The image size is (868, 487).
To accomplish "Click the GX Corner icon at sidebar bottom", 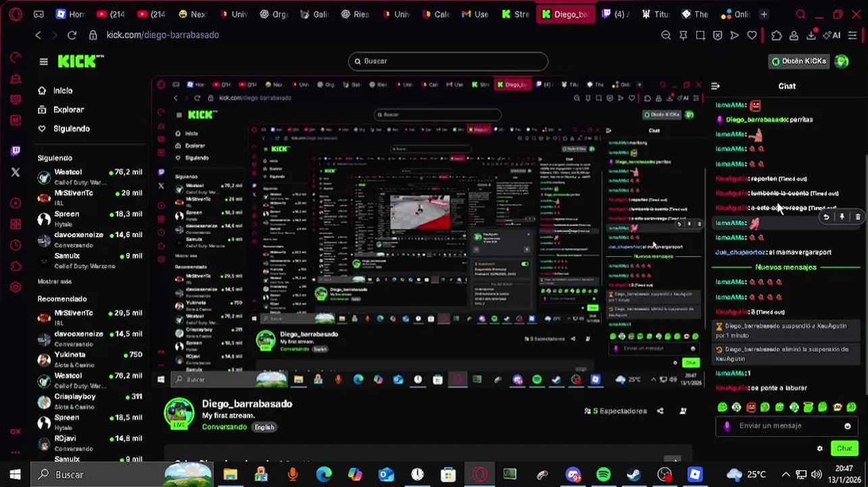I will 16,432.
